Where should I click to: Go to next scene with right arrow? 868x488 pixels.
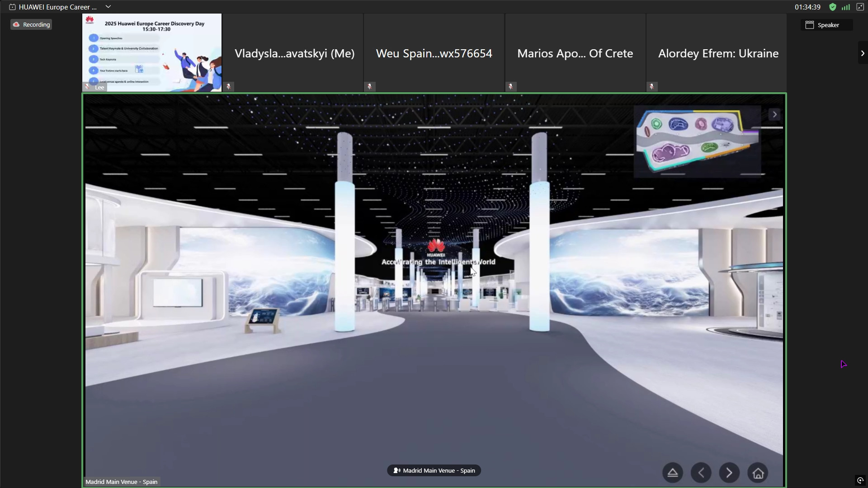tap(729, 473)
